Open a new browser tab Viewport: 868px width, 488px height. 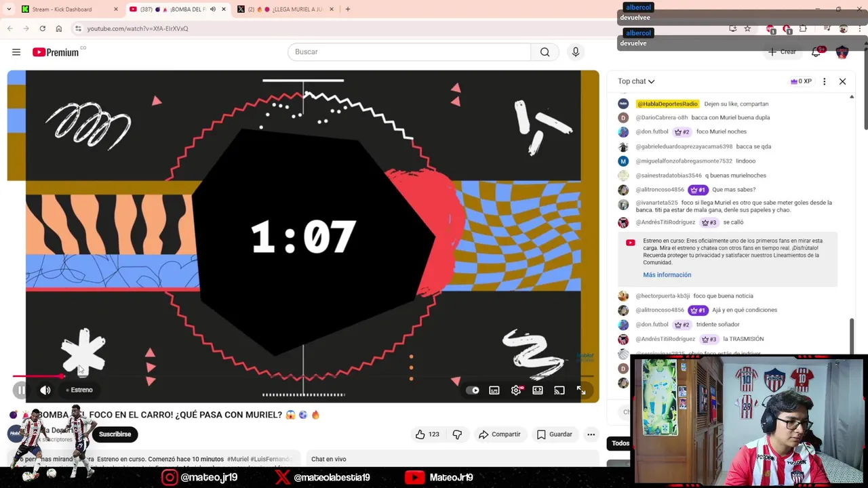tap(347, 9)
